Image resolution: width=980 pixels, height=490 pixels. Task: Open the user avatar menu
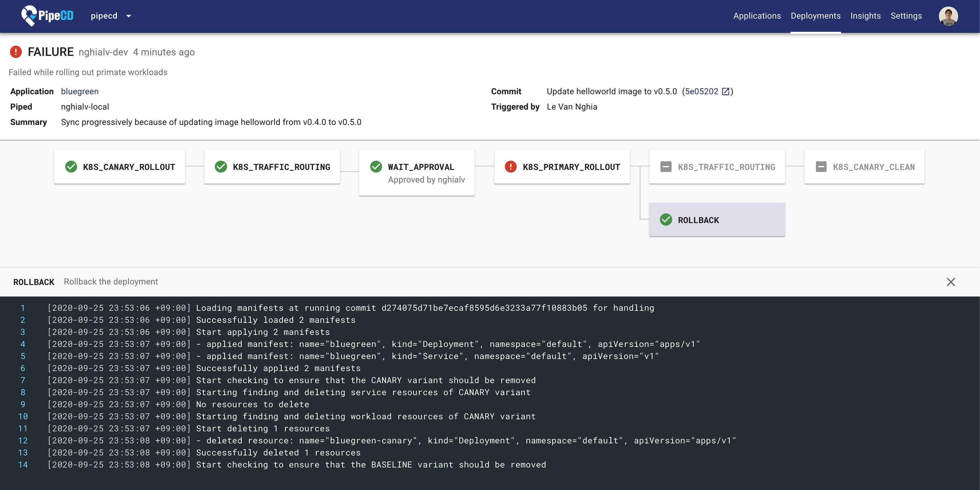click(949, 16)
